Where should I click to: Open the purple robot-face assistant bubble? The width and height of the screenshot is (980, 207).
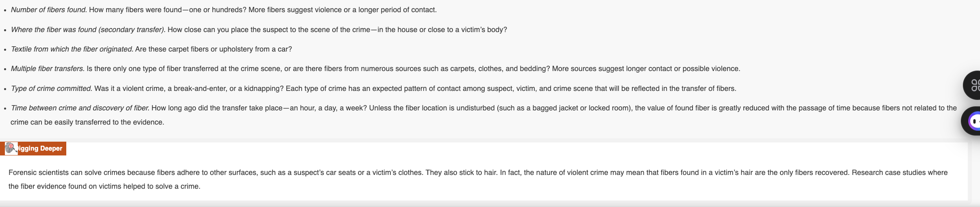tap(973, 121)
